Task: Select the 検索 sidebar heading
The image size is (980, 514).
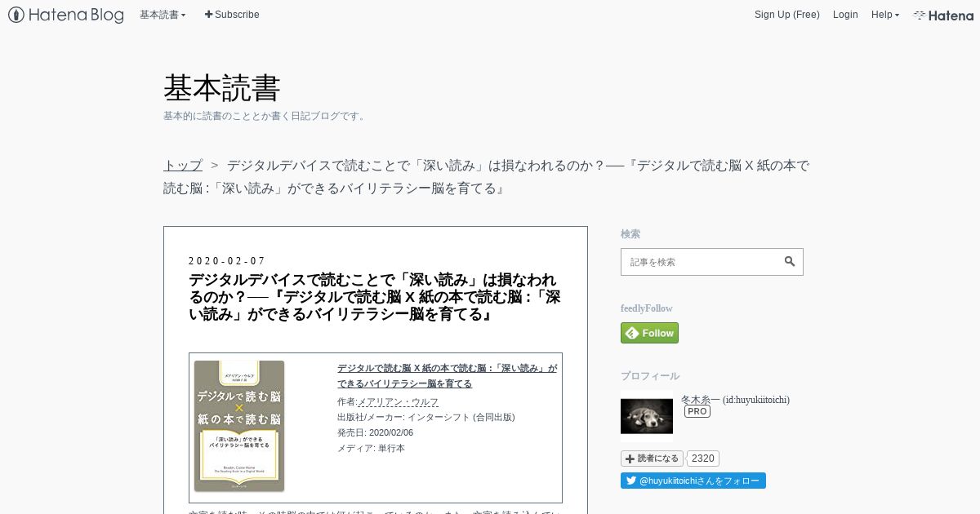Action: click(x=630, y=234)
